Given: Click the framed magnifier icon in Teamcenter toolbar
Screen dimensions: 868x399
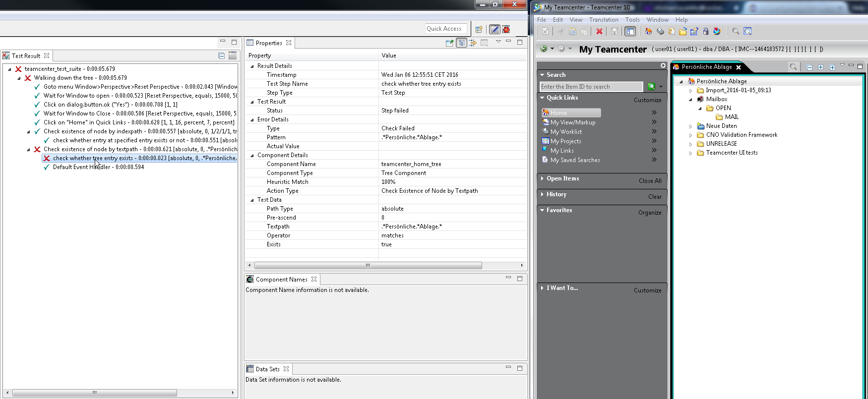Looking at the screenshot, I should point(747,31).
